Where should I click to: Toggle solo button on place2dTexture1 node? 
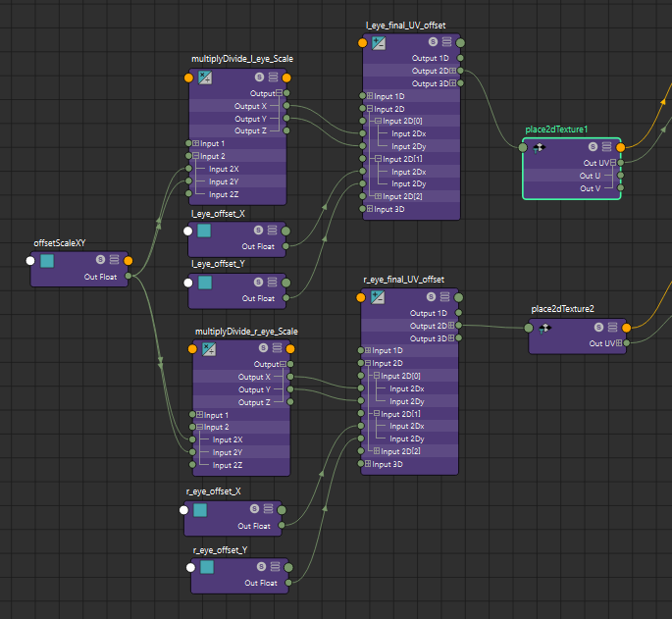coord(594,147)
